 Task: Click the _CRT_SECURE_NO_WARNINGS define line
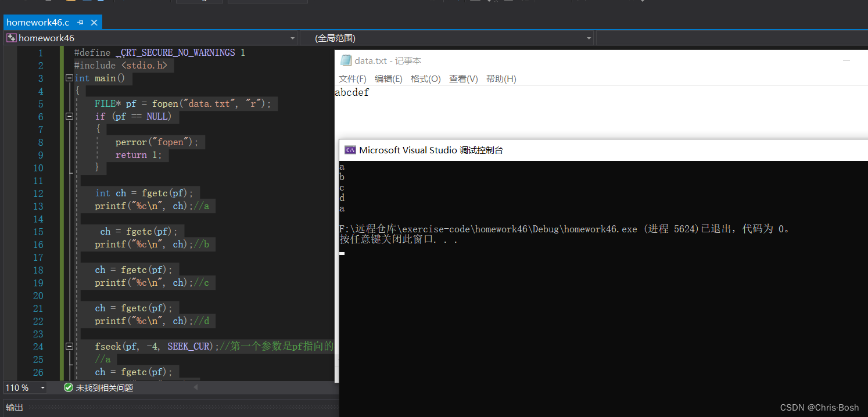159,53
